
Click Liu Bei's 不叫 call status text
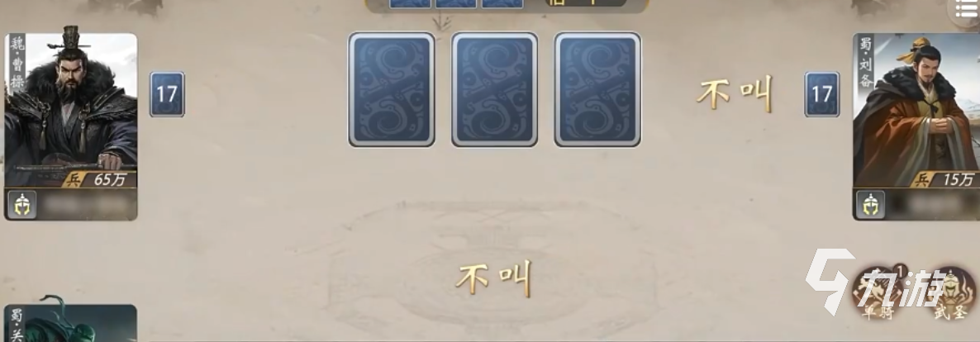[735, 94]
